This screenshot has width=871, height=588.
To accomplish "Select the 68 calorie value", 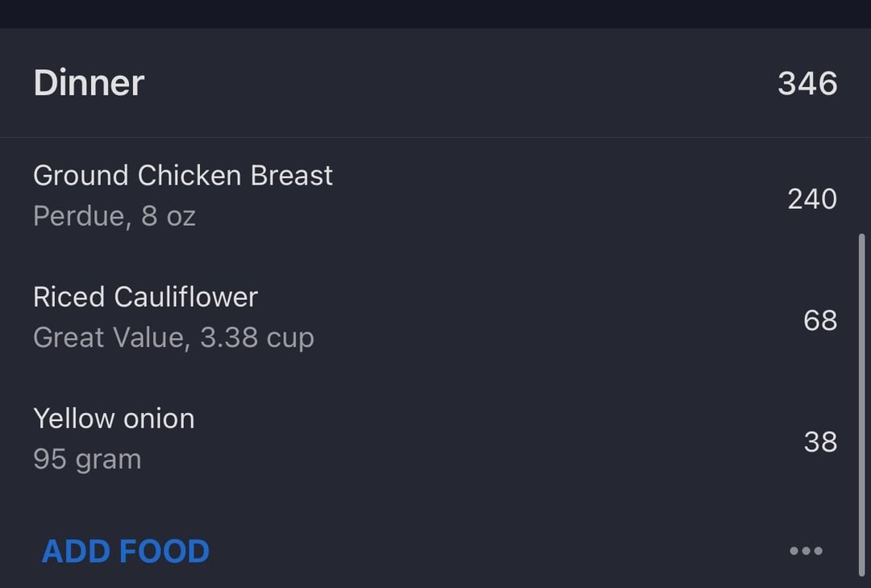I will point(820,320).
